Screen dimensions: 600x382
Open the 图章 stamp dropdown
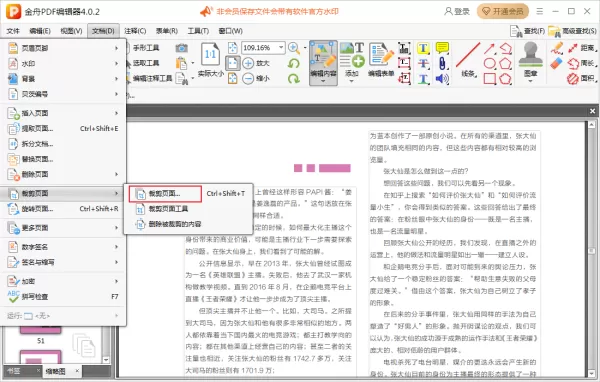click(x=530, y=81)
